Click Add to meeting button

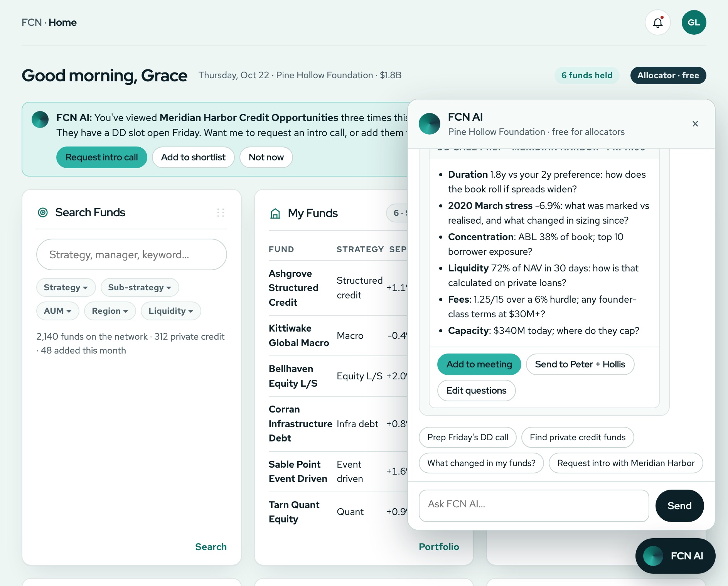(479, 364)
